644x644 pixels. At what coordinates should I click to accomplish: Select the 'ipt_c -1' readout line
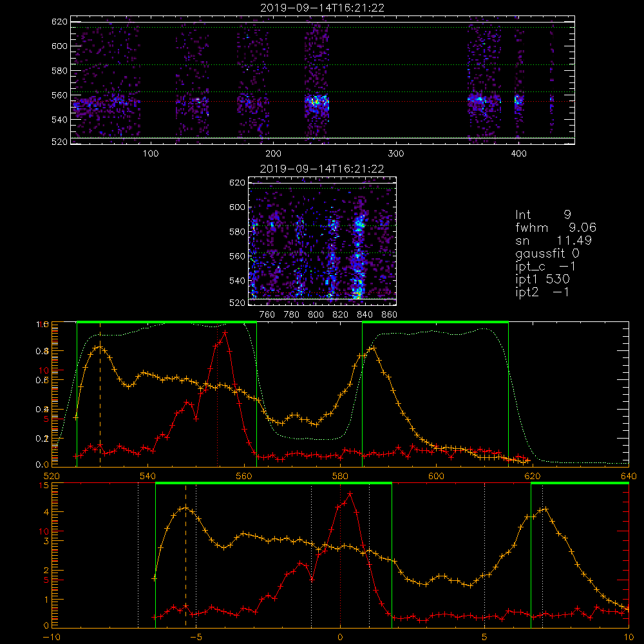pyautogui.click(x=545, y=266)
